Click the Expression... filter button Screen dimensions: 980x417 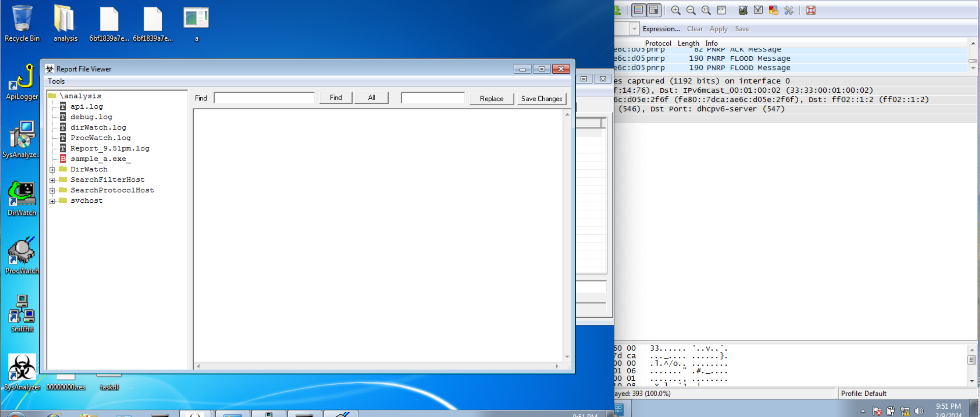pos(661,29)
